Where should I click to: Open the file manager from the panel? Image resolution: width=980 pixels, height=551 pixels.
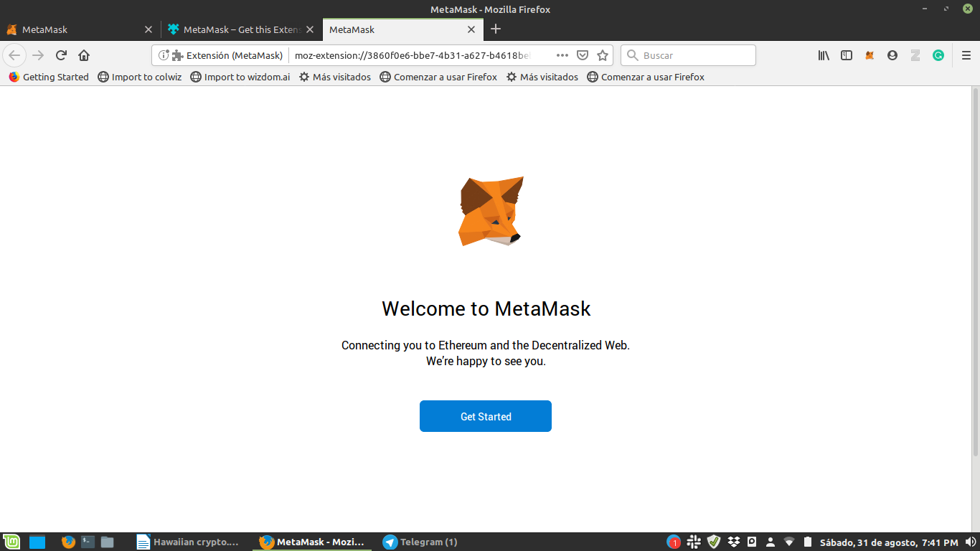pos(108,542)
